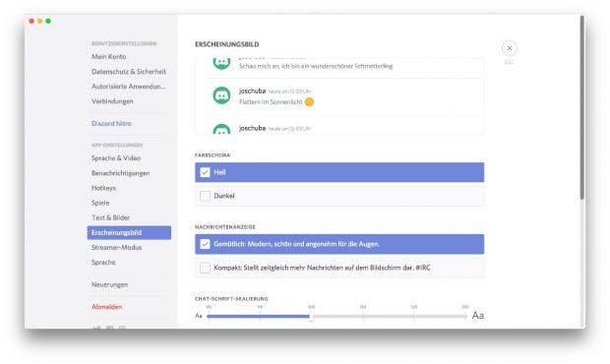Click the username 'joschuba' above 'Flattern im Sonnenlicht'
The height and width of the screenshot is (364, 610).
[x=252, y=91]
